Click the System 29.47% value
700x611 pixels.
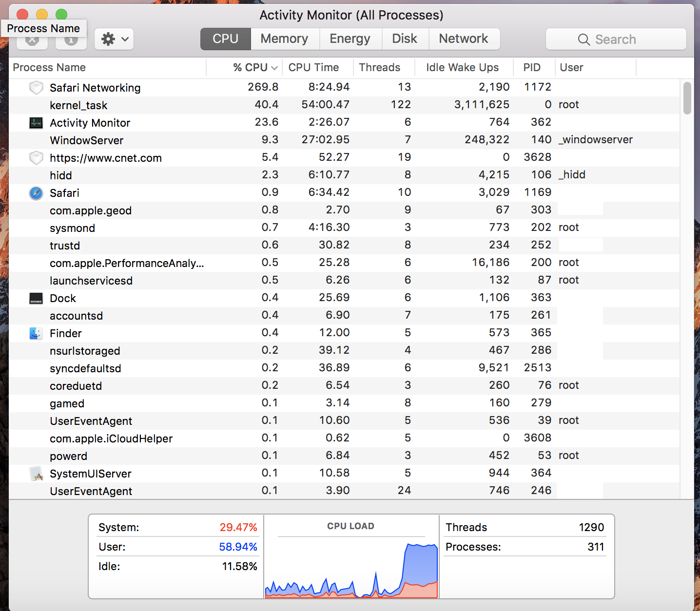238,527
